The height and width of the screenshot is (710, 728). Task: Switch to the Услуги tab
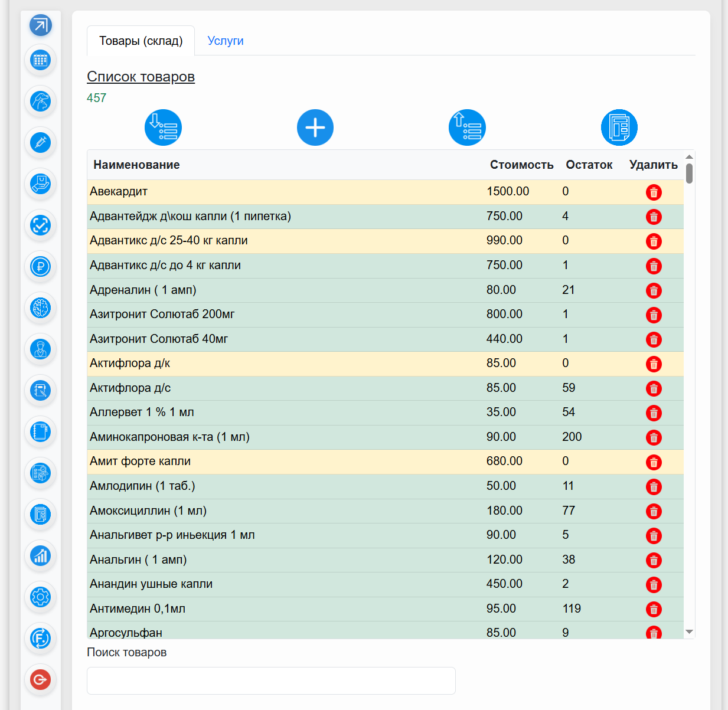(226, 41)
